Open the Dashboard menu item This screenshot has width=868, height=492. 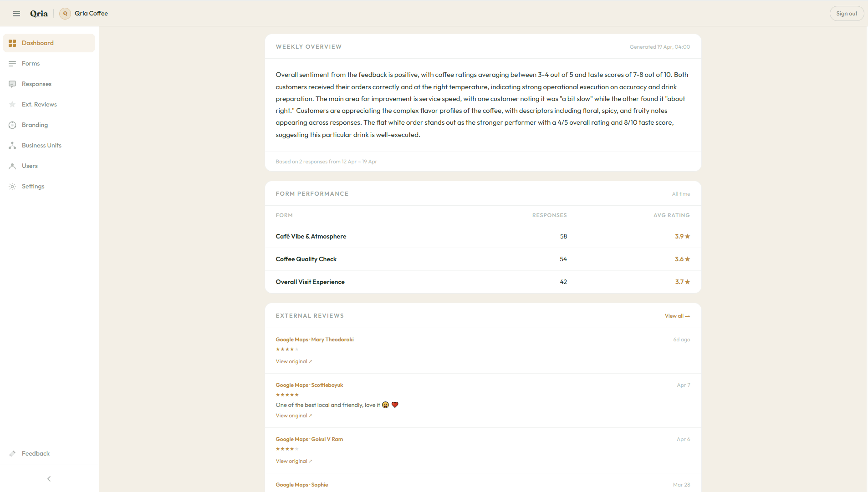point(49,43)
